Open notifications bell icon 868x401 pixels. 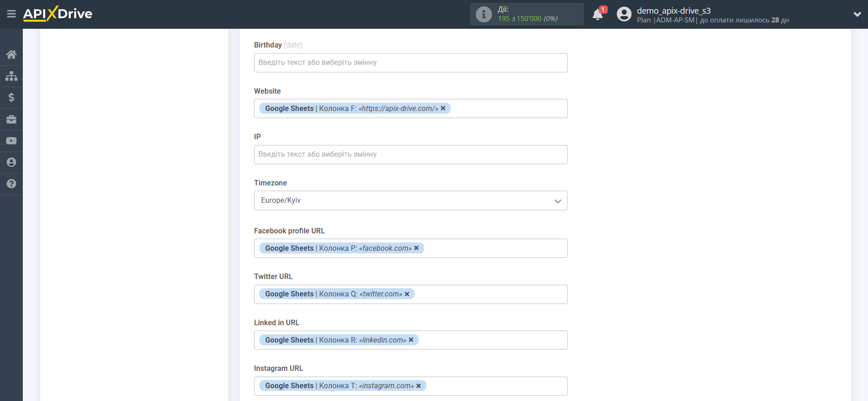(597, 15)
